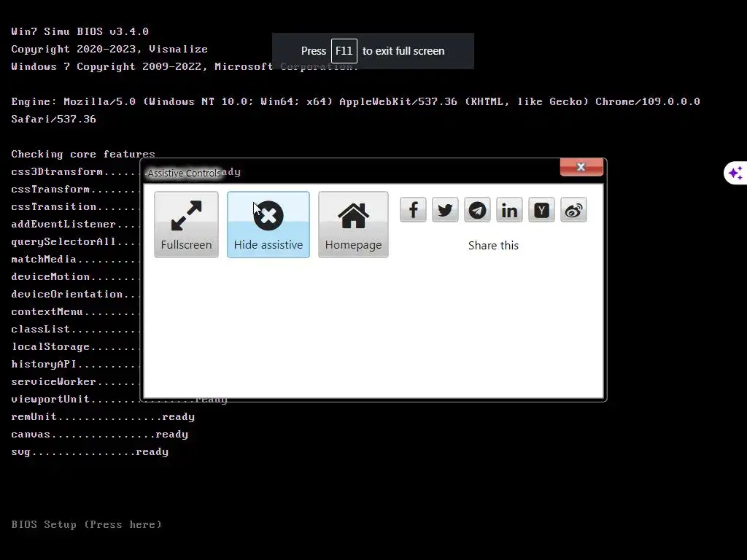Share via the Facebook icon

coord(413,210)
